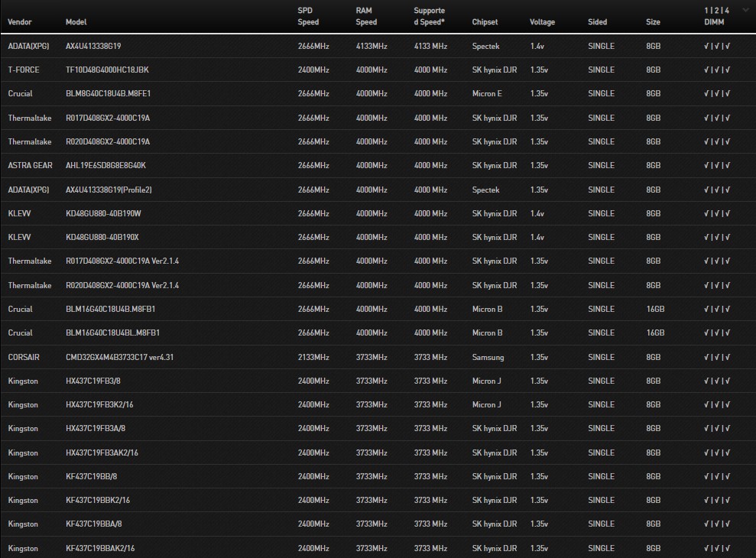This screenshot has height=558, width=756.
Task: Click 1.35v in the HX437C19FB3K2/16 row
Action: click(539, 404)
